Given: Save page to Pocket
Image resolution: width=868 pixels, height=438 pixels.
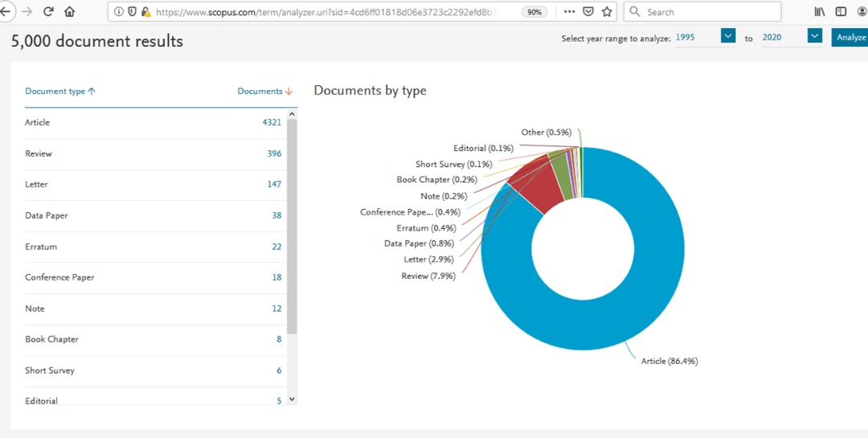Looking at the screenshot, I should (588, 12).
